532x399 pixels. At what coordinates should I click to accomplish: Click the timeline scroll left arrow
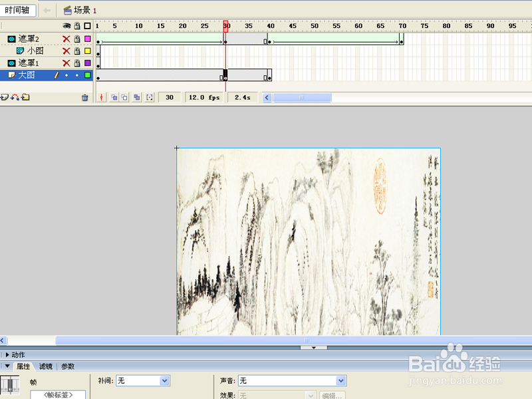(267, 98)
